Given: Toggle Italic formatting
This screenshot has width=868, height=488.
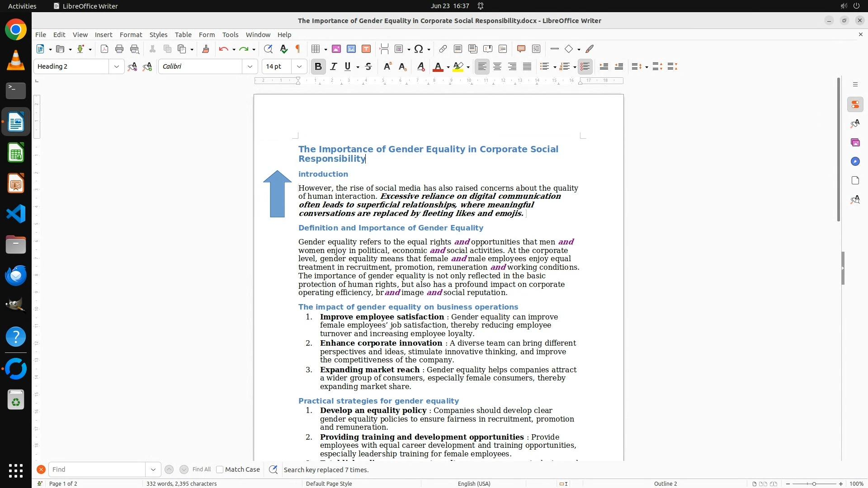Looking at the screenshot, I should pyautogui.click(x=334, y=67).
